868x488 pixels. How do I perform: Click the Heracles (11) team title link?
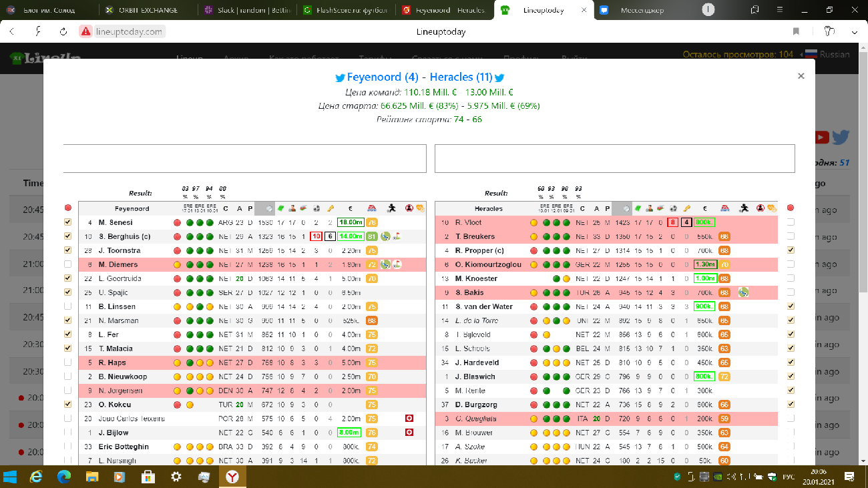coord(461,77)
